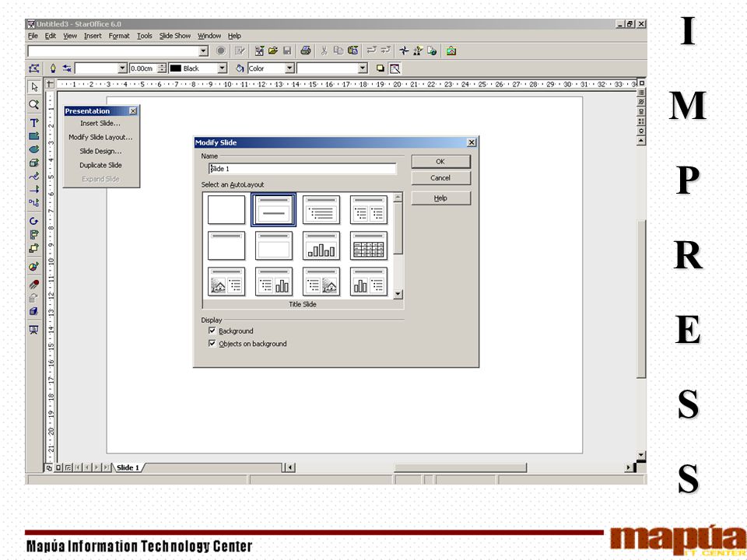Open the line color Black dropdown

tap(223, 68)
